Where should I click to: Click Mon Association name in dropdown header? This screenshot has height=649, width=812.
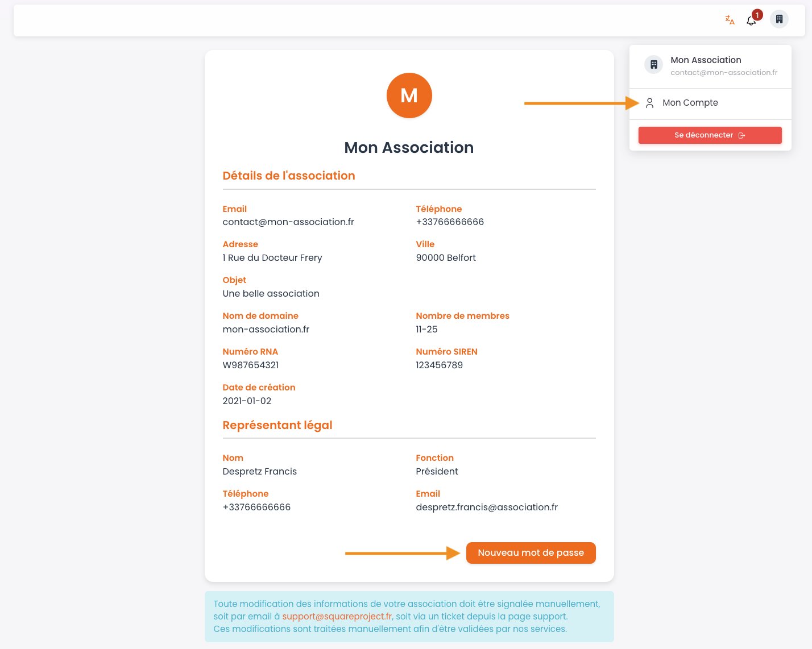(706, 60)
